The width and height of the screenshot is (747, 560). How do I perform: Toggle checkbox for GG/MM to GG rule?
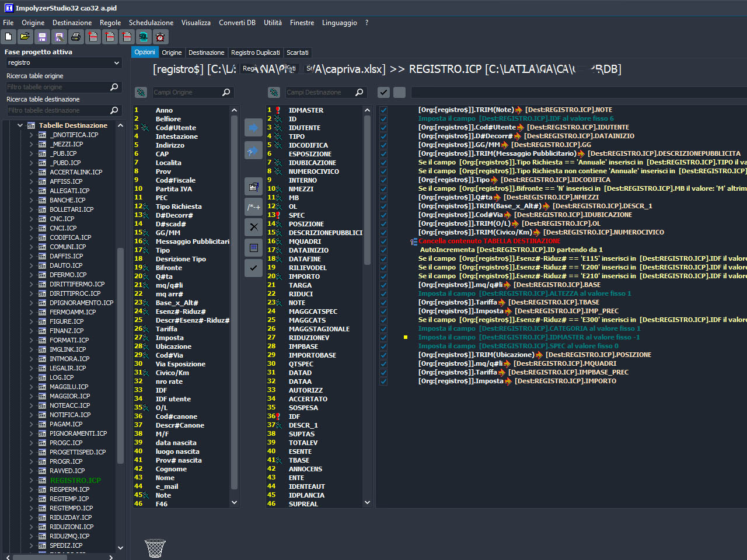[x=383, y=145]
